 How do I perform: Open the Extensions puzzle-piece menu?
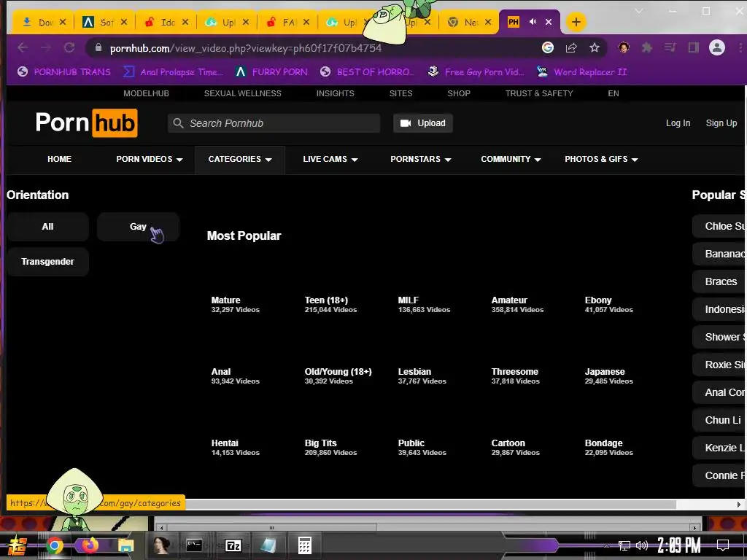coord(647,47)
